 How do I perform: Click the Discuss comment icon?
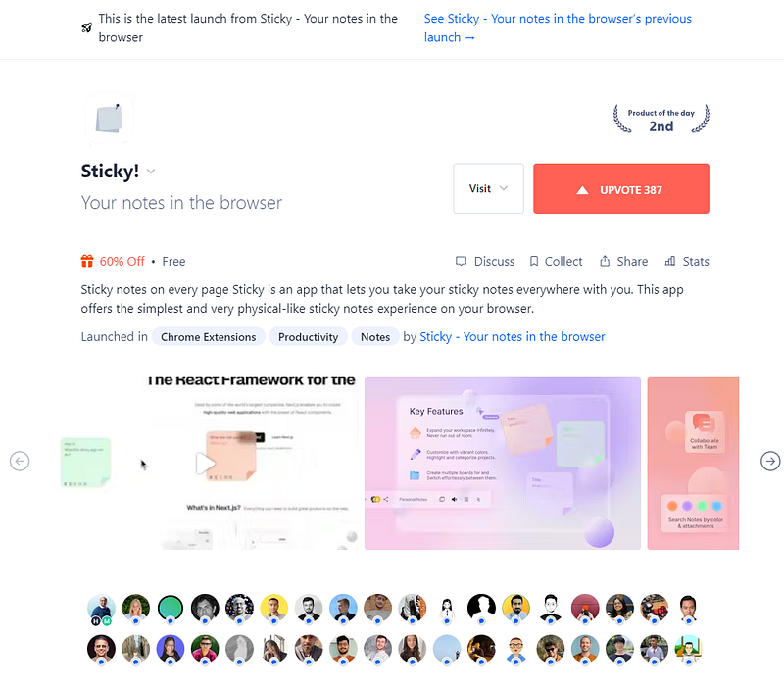coord(461,261)
